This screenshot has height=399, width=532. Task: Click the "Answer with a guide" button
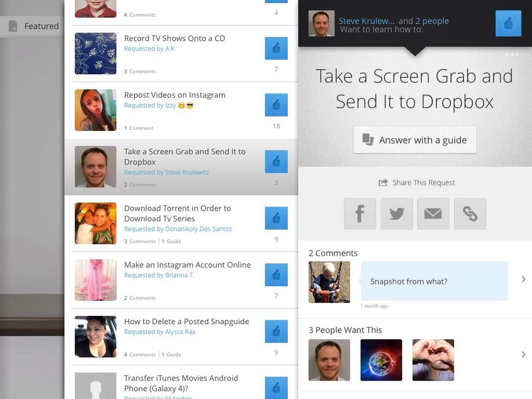tap(415, 140)
